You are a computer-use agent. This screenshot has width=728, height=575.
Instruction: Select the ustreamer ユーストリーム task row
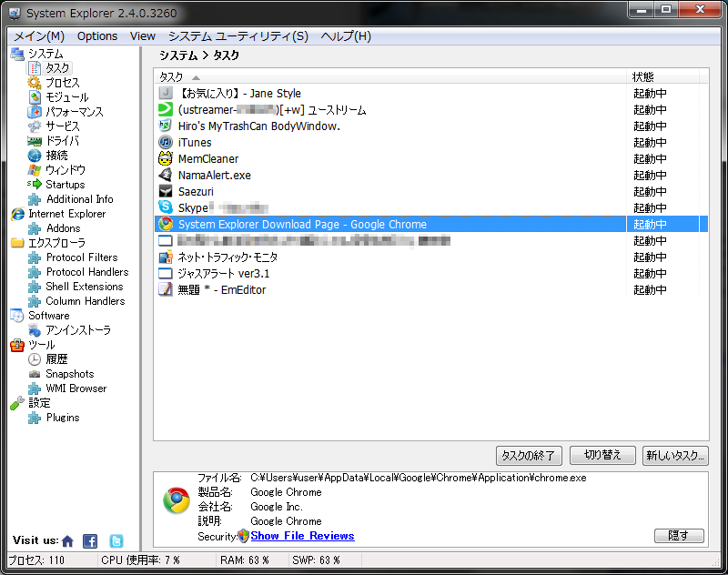pyautogui.click(x=430, y=109)
